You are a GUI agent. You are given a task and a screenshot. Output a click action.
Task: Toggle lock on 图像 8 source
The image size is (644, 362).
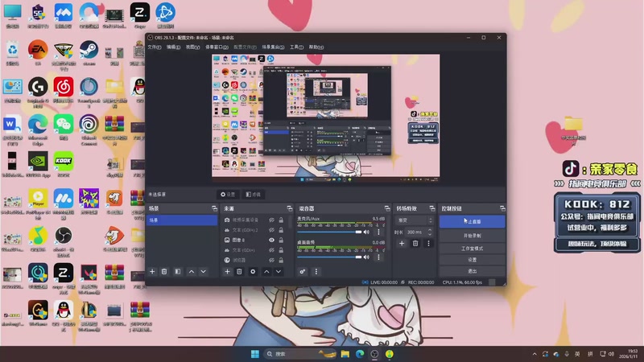click(281, 240)
